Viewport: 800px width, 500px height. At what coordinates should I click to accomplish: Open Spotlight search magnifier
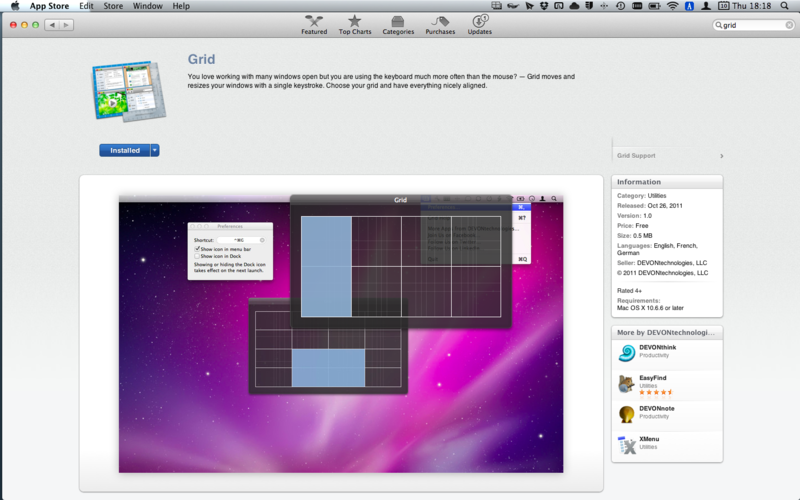pyautogui.click(x=785, y=6)
